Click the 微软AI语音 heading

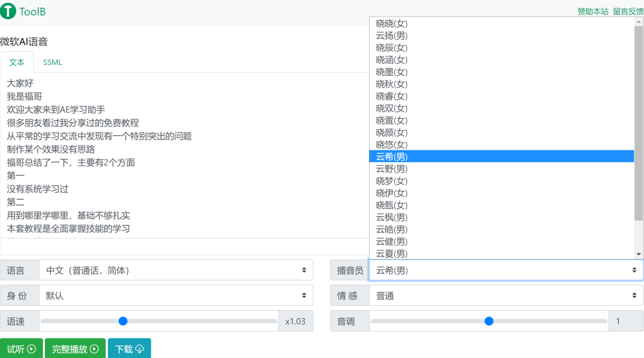tap(24, 42)
